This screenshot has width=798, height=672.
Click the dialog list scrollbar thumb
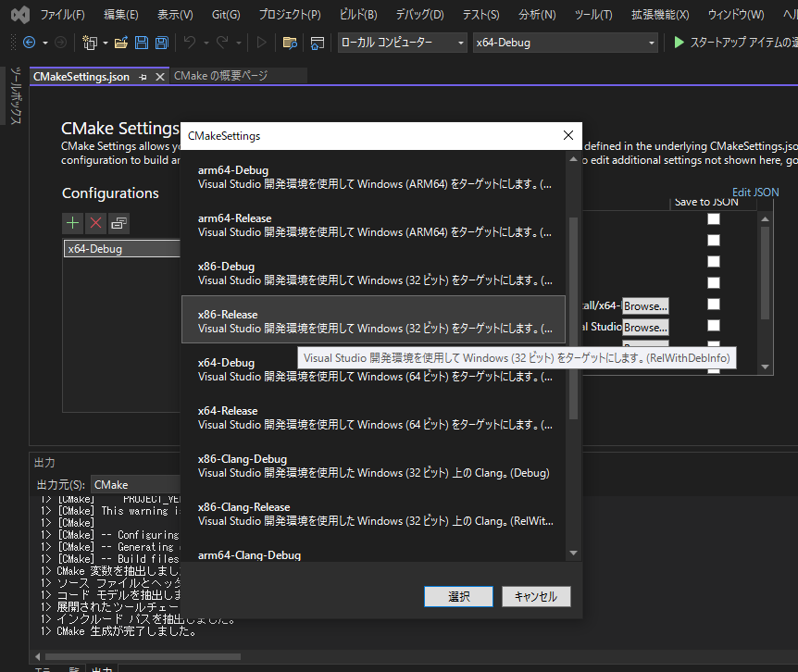point(574,317)
